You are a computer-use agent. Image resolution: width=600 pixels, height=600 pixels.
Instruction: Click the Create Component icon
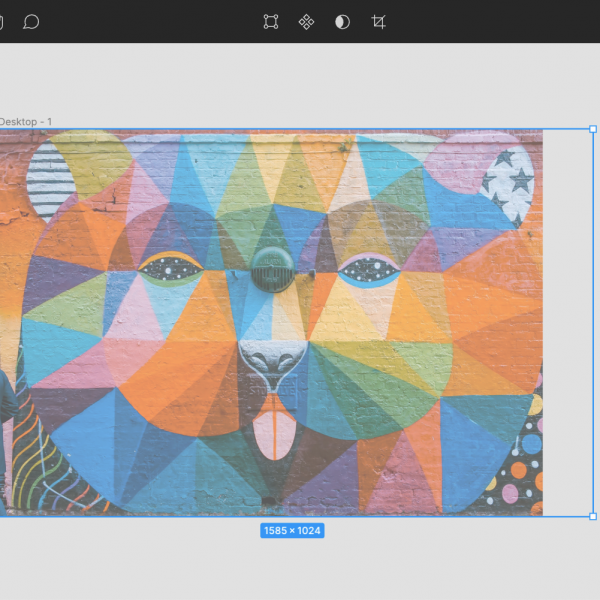(x=307, y=21)
